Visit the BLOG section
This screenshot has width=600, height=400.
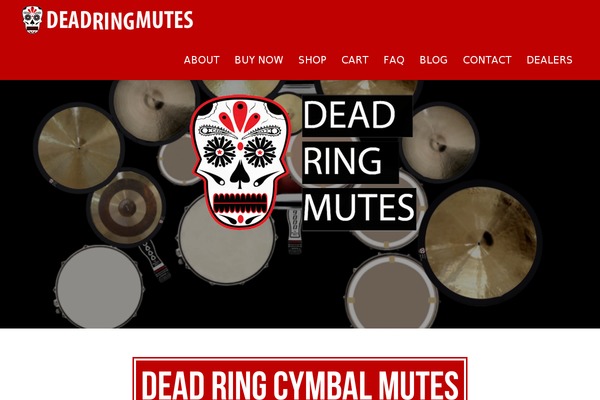[434, 60]
